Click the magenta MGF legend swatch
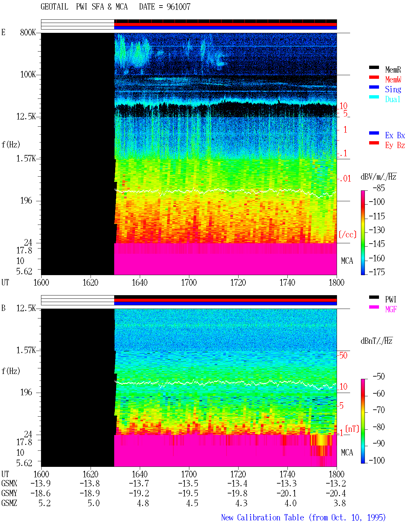Image resolution: width=420 pixels, height=523 pixels. 374,307
